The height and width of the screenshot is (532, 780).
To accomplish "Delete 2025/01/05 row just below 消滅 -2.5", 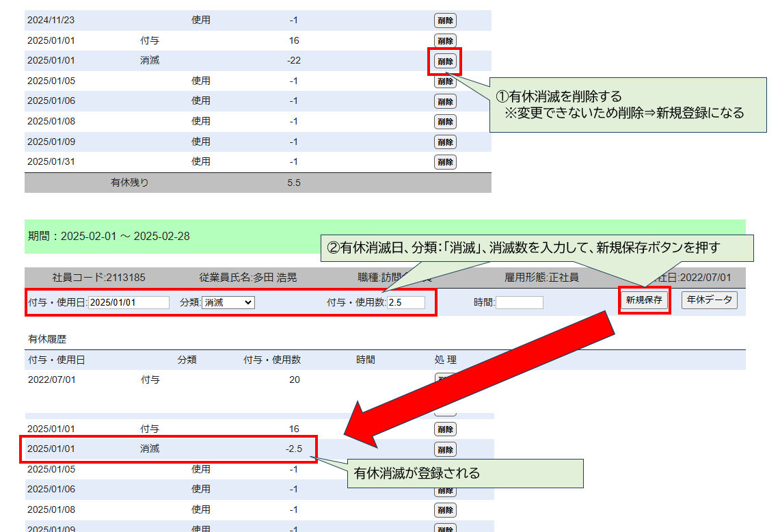I will (x=445, y=470).
